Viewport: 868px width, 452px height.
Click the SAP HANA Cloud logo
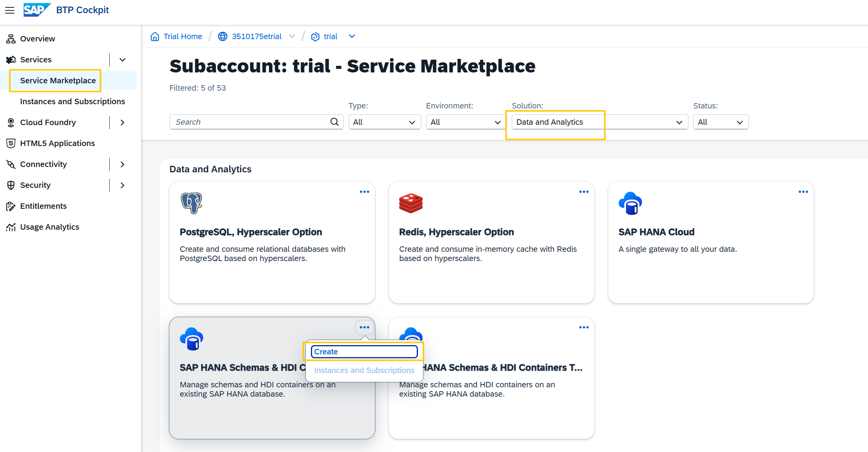(x=630, y=203)
